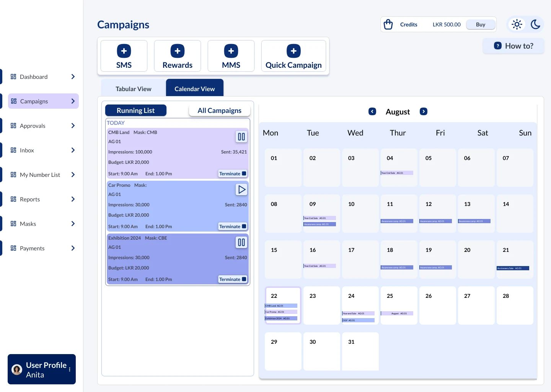Click the My Number List grid icon

[13, 175]
